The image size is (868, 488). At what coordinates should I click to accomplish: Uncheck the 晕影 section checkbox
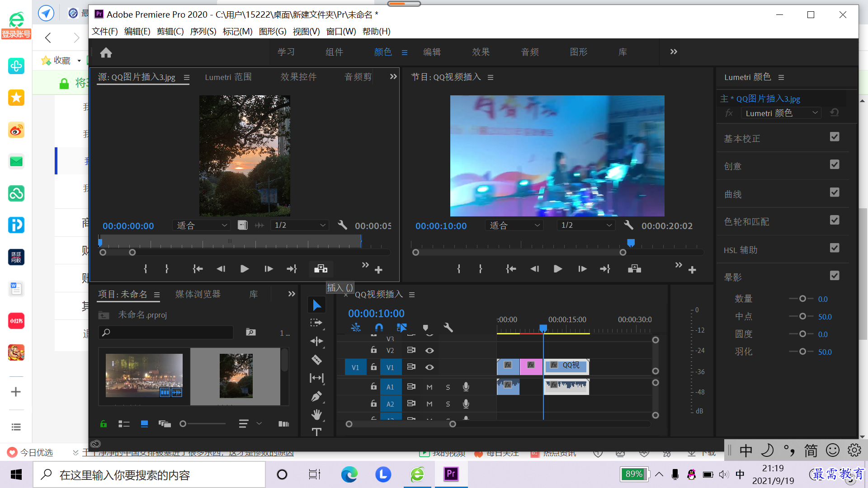835,276
